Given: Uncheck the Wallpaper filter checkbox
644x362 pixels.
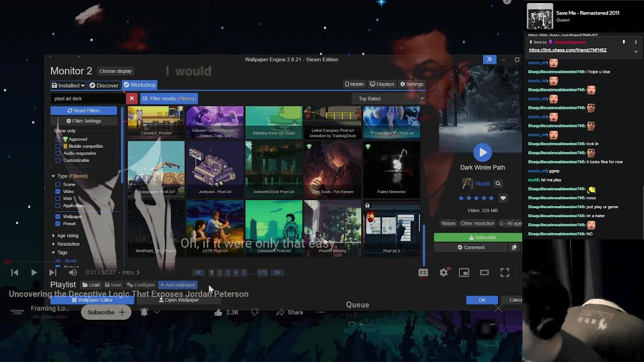Looking at the screenshot, I should tap(58, 217).
